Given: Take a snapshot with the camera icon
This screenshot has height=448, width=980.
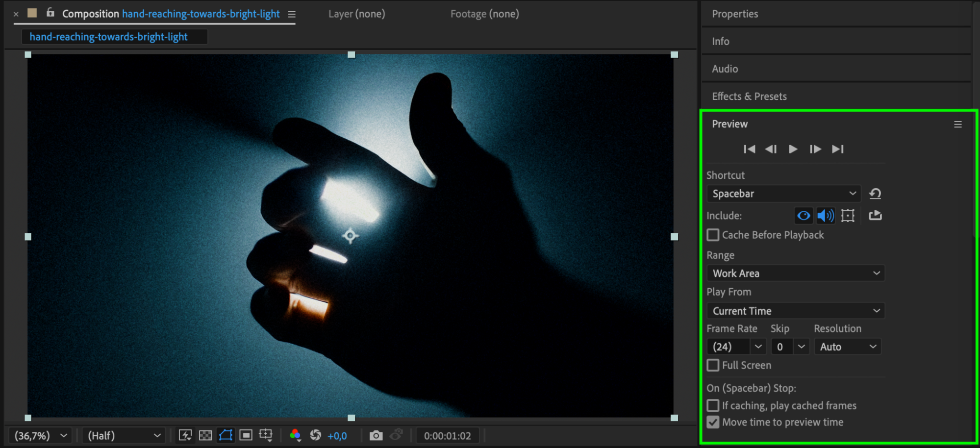Looking at the screenshot, I should coord(376,435).
